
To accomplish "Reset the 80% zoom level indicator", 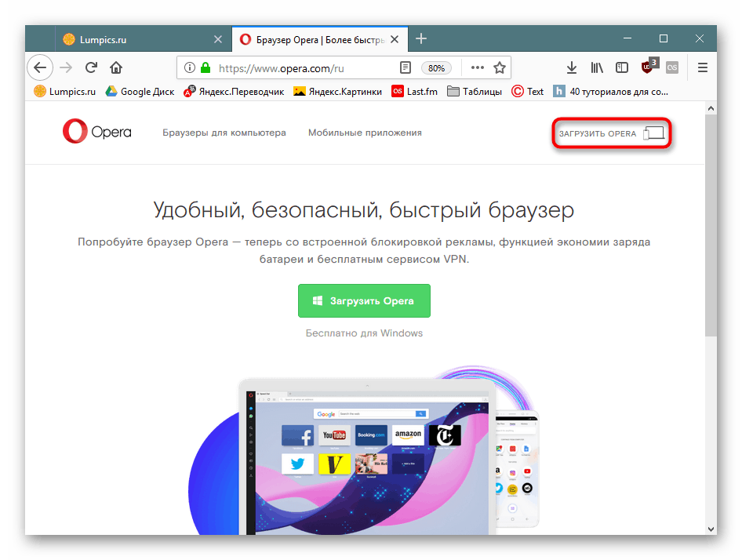I will tap(436, 68).
